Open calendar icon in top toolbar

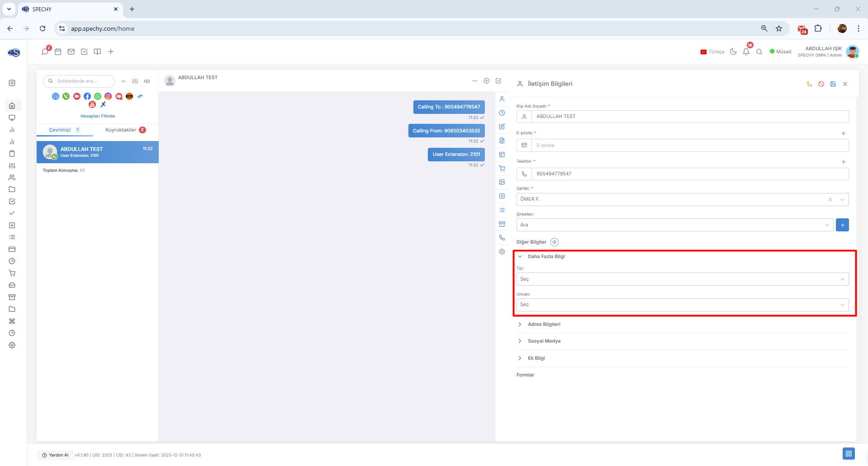click(58, 52)
